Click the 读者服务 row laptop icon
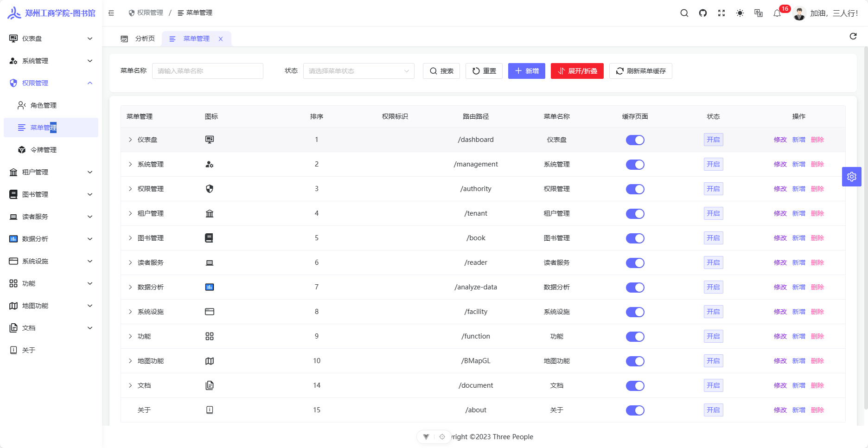Image resolution: width=868 pixels, height=448 pixels. click(x=210, y=262)
